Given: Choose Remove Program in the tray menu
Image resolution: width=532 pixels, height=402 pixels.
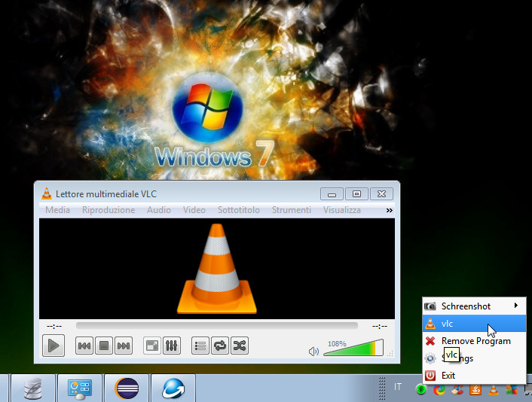Looking at the screenshot, I should (x=474, y=341).
